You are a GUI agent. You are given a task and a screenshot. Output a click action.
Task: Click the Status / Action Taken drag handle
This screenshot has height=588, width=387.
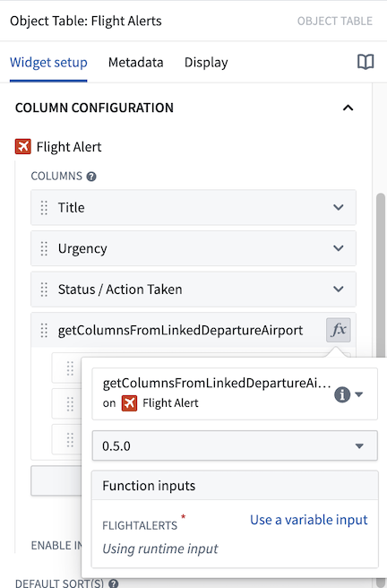point(44,290)
